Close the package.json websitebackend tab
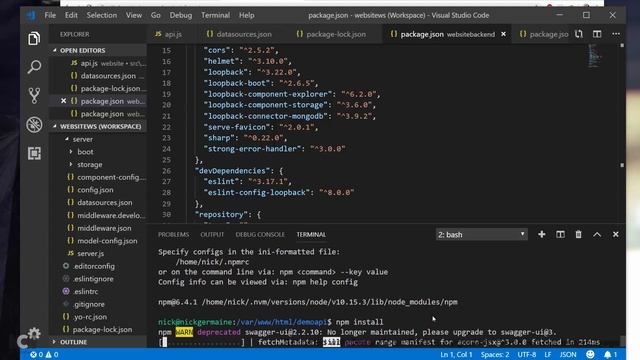 point(503,34)
